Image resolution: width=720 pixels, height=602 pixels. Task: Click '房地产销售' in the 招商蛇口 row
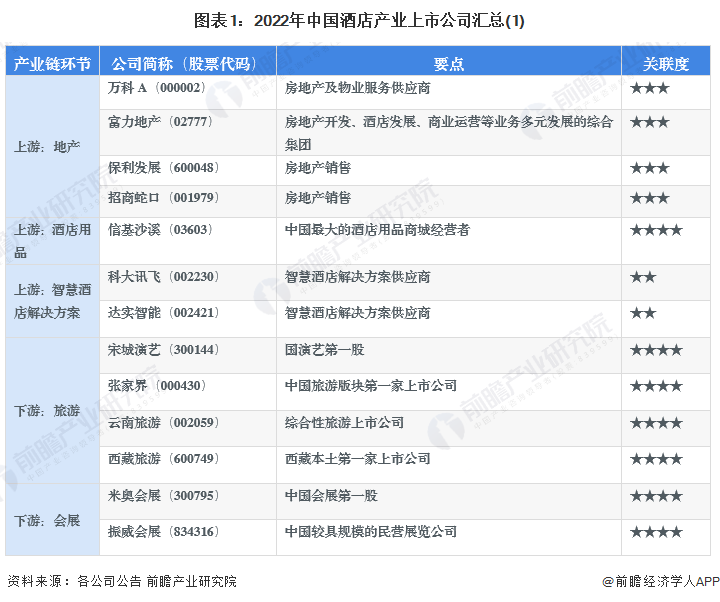click(318, 198)
